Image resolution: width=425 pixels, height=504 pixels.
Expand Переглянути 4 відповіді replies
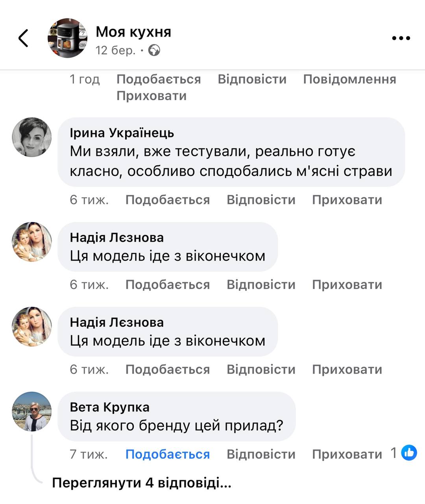point(141,483)
